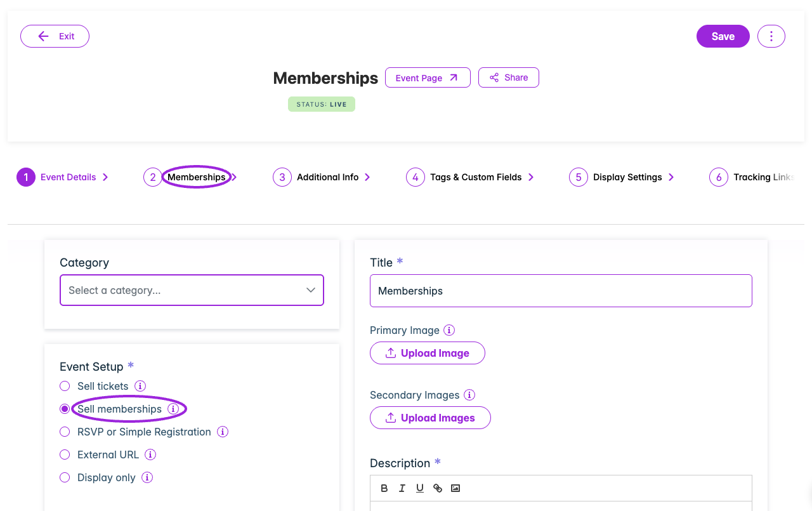This screenshot has height=511, width=812.
Task: Go to step 3 Additional Info
Action: coord(322,177)
